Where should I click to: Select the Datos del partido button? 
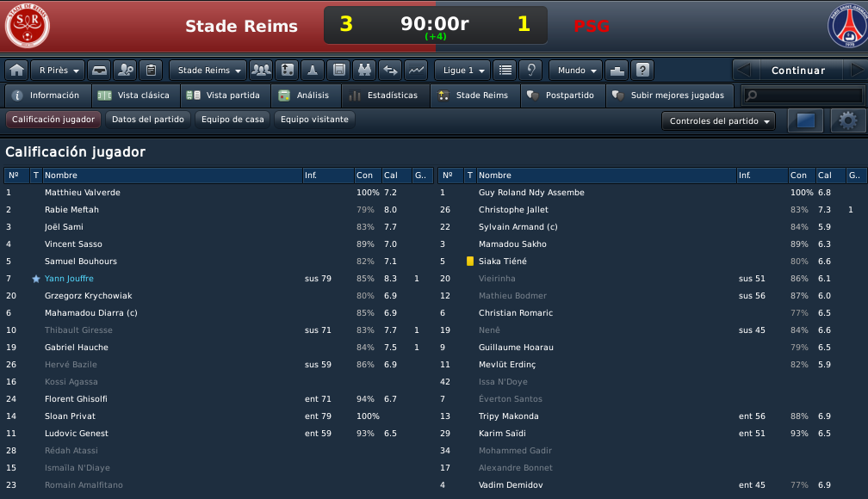[148, 119]
